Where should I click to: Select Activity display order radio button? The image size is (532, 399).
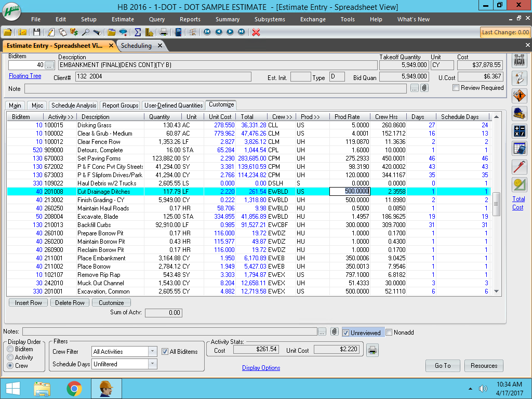point(10,357)
